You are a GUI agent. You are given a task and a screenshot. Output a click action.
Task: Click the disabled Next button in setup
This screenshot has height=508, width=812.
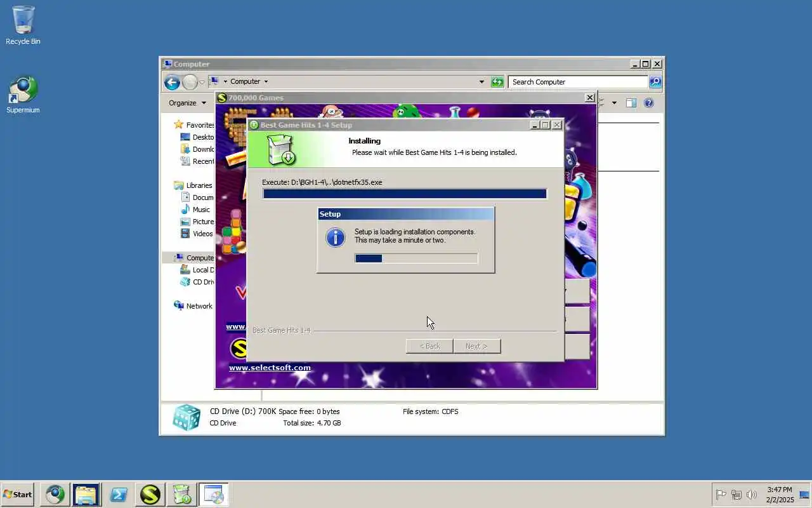[476, 346]
